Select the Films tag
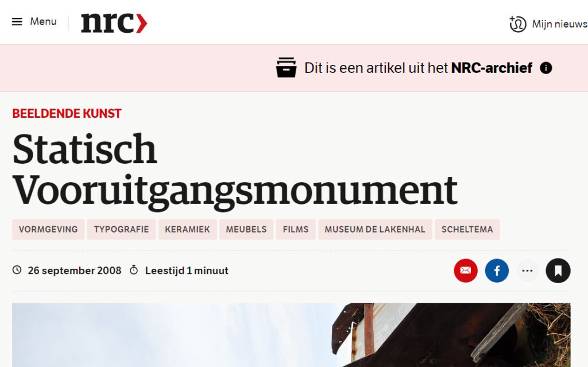Viewport: 588px width, 367px height. tap(296, 229)
